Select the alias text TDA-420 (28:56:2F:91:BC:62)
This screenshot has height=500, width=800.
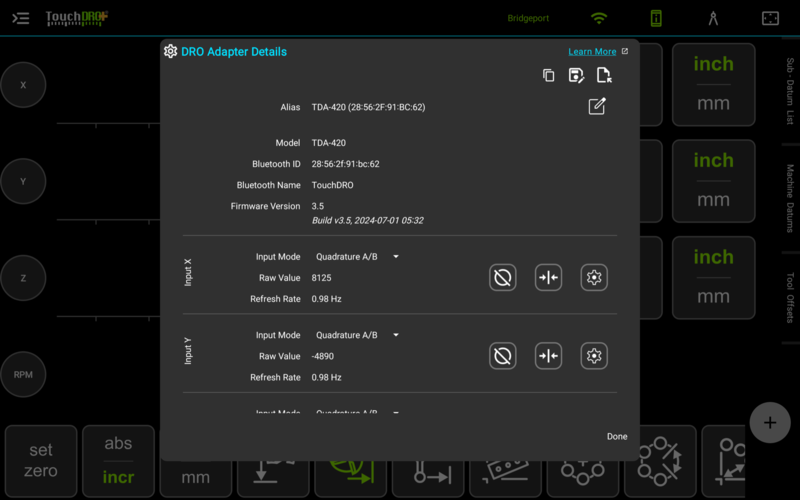pos(368,107)
